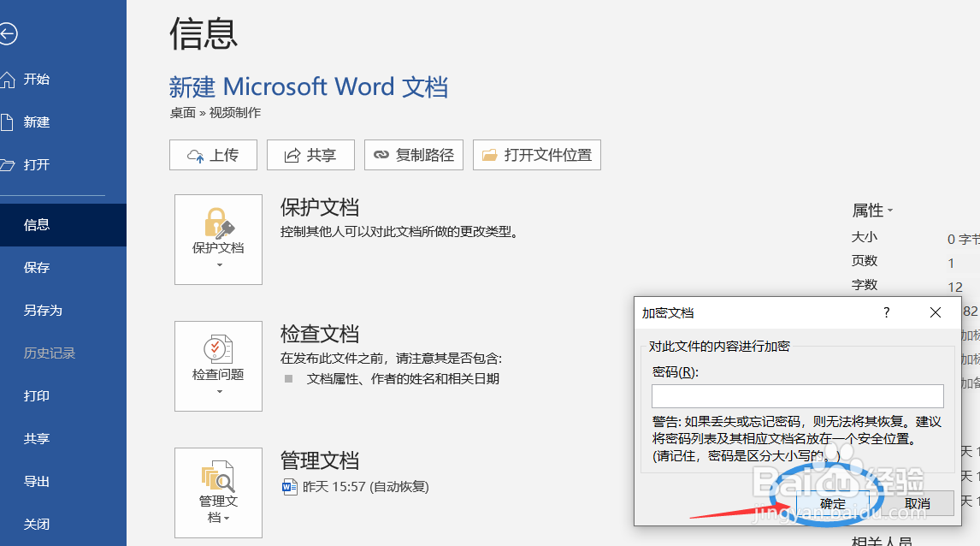Screen dimensions: 980x546
Task: Open the 检查问题 dropdown button
Action: point(218,366)
